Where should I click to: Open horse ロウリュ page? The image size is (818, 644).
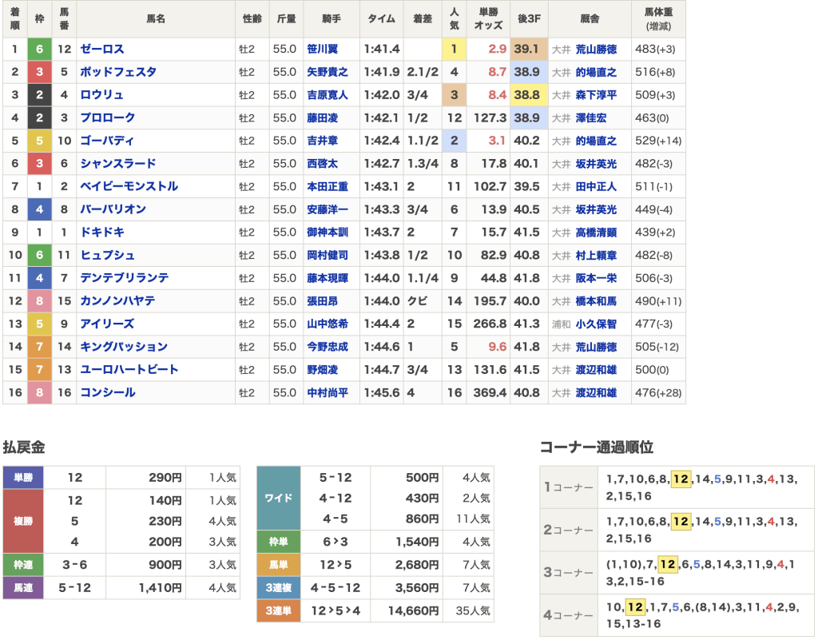[x=101, y=95]
